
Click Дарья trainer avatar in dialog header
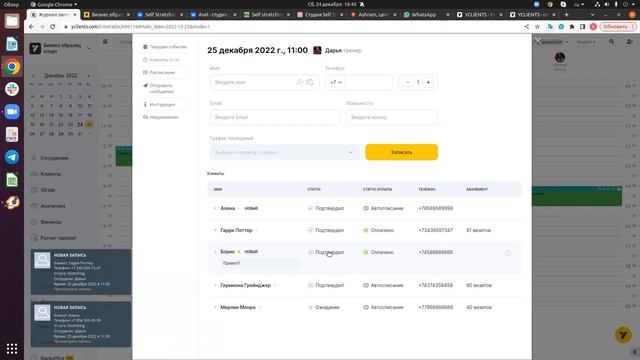[x=317, y=50]
